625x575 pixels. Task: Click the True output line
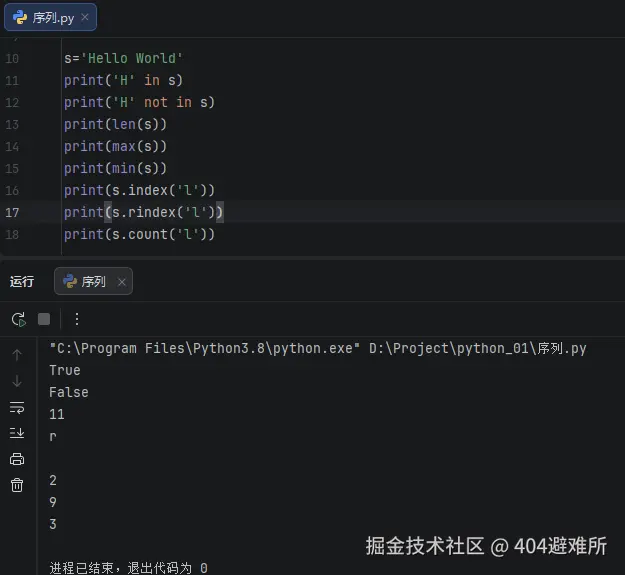coord(65,370)
